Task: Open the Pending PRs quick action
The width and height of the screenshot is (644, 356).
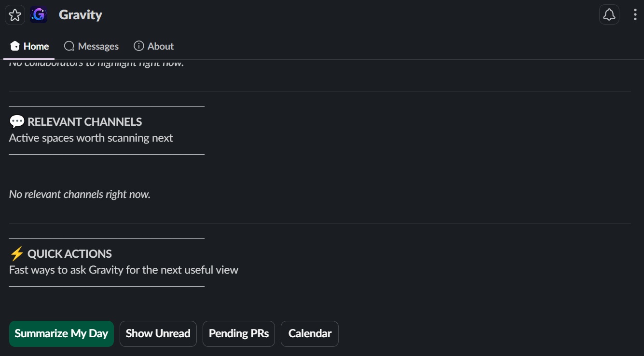Action: (239, 334)
